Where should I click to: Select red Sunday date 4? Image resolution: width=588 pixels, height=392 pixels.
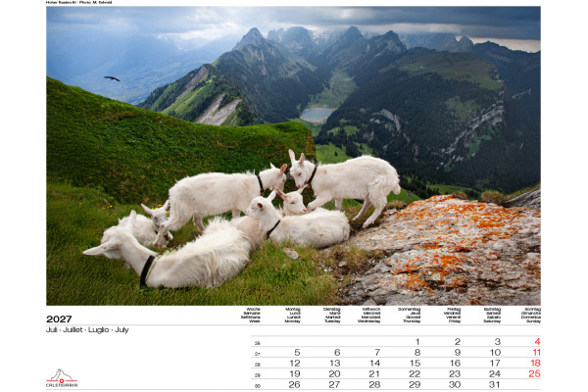click(537, 342)
